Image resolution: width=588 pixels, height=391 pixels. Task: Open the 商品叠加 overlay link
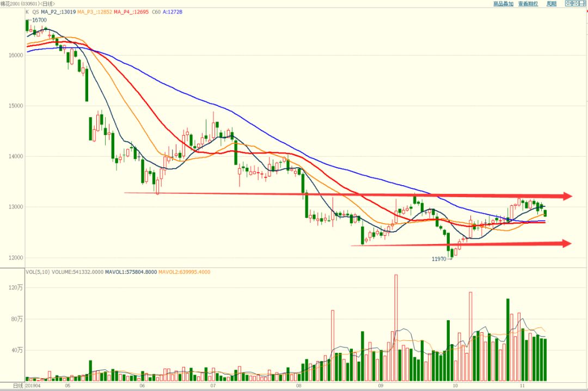click(503, 4)
